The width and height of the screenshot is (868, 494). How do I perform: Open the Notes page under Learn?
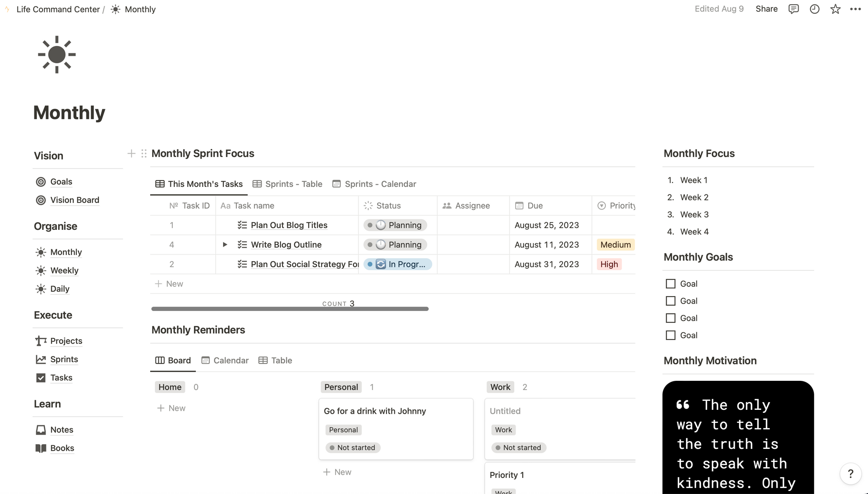click(62, 429)
